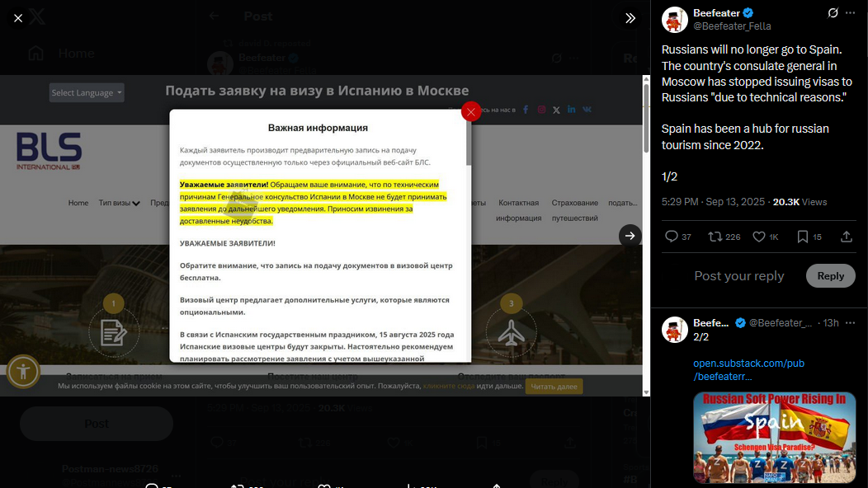Open open.substack.com link in reply

pyautogui.click(x=748, y=369)
